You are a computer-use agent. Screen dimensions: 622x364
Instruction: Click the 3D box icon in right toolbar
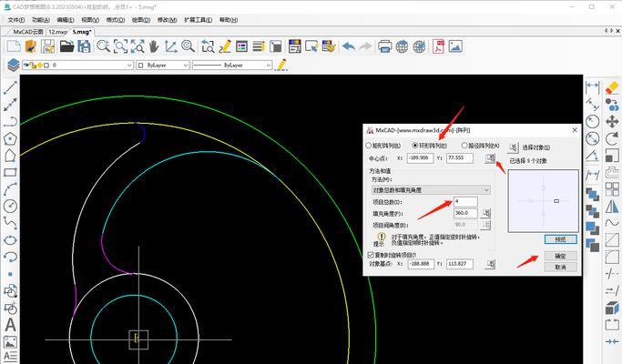coord(613,308)
